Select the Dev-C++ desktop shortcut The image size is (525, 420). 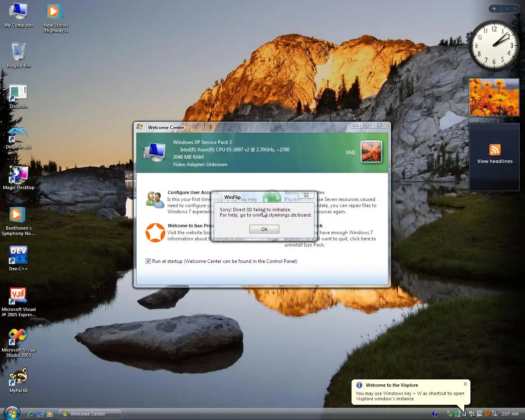click(x=18, y=258)
